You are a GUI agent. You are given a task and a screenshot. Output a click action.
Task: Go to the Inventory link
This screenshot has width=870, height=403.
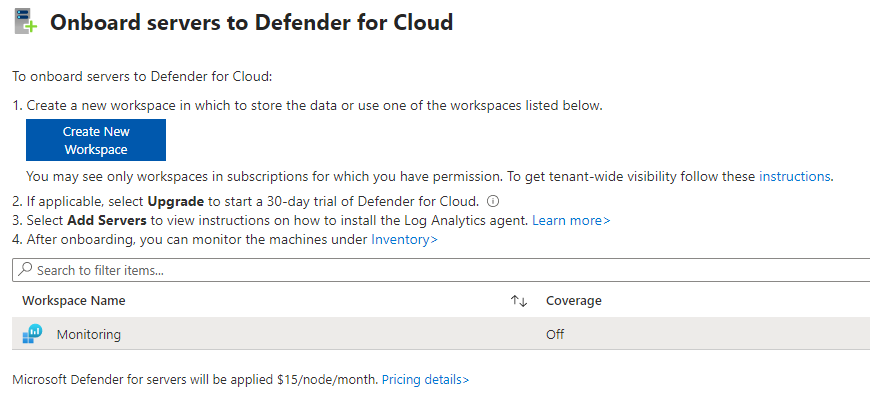click(x=404, y=239)
